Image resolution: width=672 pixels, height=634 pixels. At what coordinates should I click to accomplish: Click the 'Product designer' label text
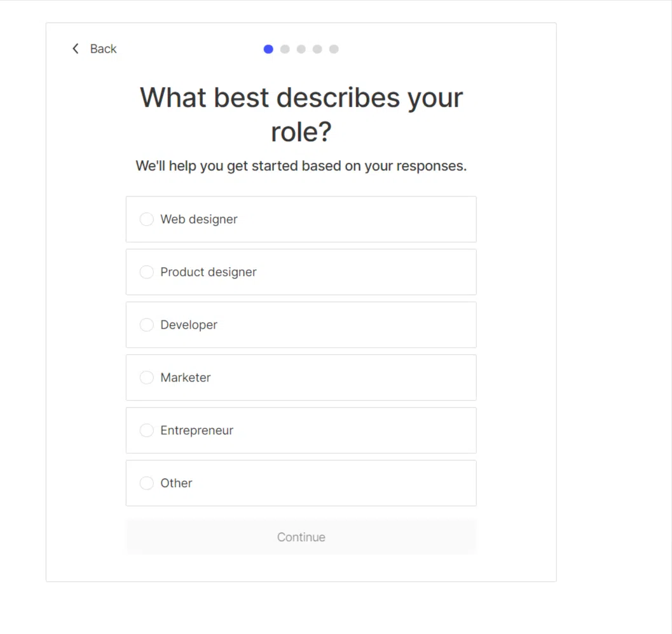[x=209, y=272]
